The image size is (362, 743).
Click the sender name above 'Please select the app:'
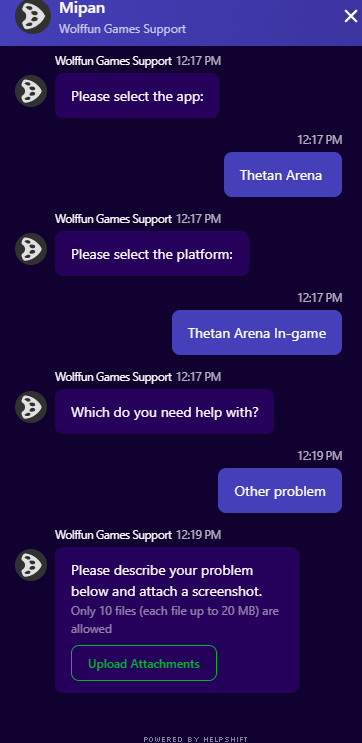coord(113,61)
